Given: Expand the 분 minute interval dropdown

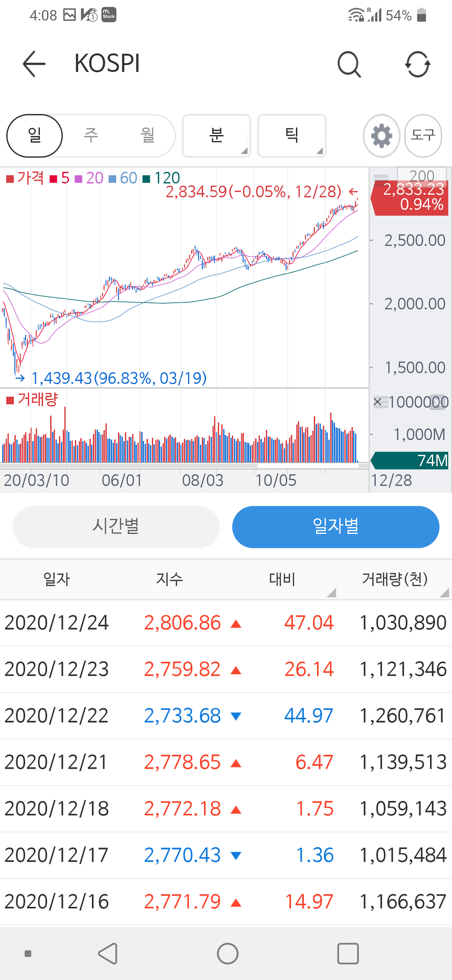Looking at the screenshot, I should tap(217, 136).
